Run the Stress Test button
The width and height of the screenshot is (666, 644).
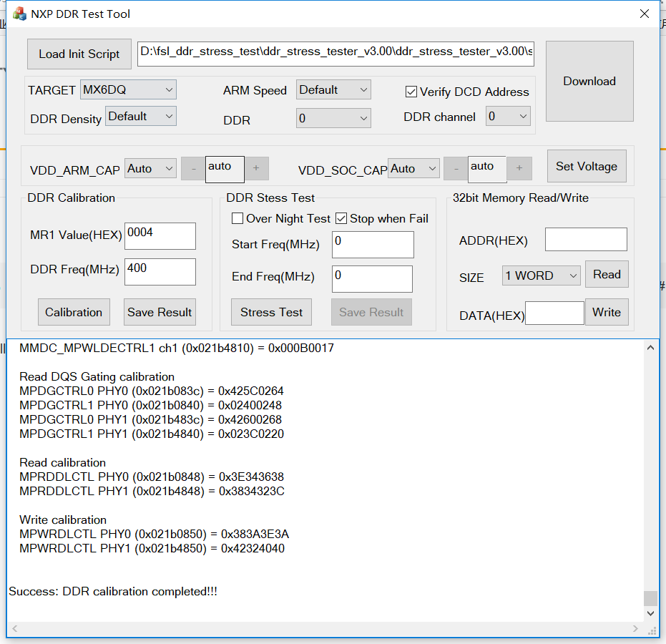pyautogui.click(x=271, y=312)
